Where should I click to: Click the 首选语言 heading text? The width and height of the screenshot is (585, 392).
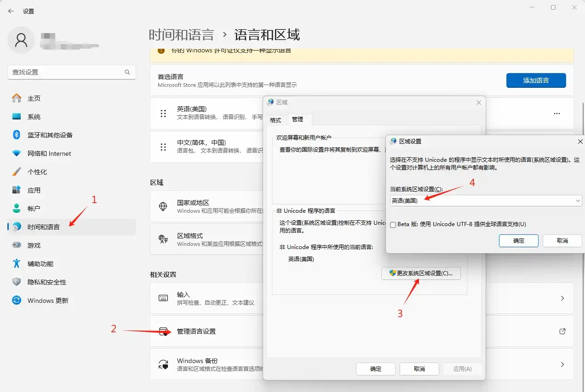tap(171, 77)
